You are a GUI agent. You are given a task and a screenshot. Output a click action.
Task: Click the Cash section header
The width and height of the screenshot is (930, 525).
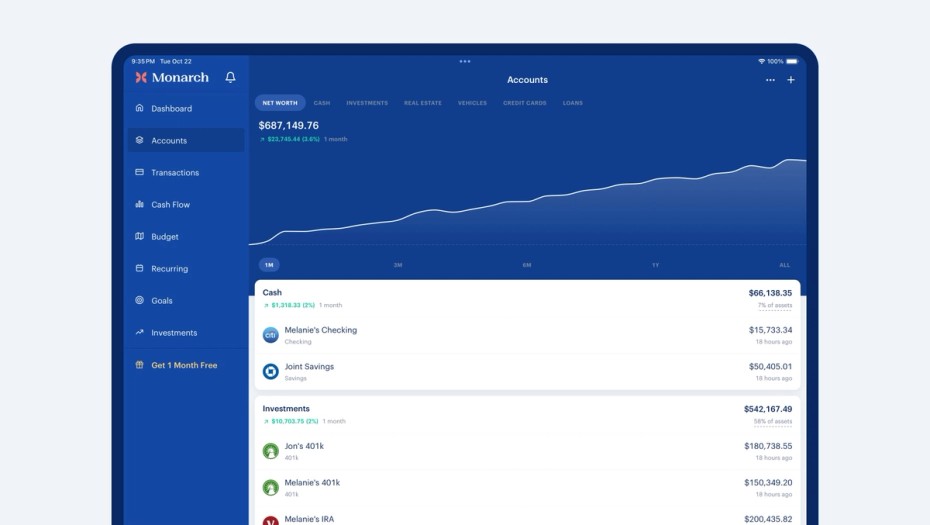click(272, 292)
